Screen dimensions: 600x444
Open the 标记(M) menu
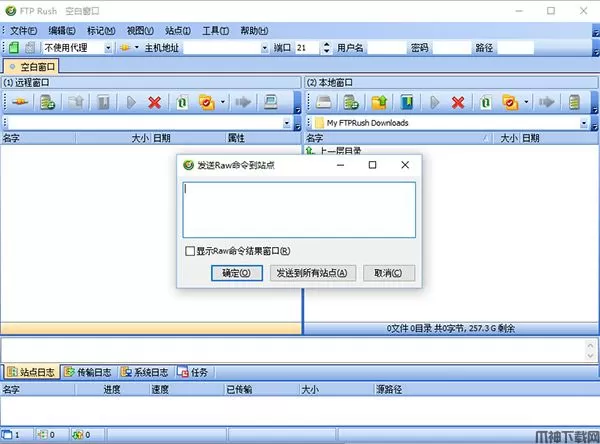pos(101,31)
